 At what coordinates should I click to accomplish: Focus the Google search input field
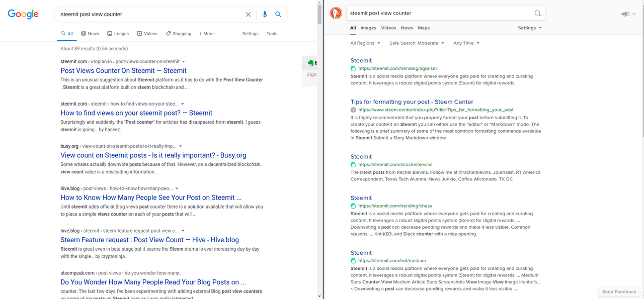pos(151,15)
